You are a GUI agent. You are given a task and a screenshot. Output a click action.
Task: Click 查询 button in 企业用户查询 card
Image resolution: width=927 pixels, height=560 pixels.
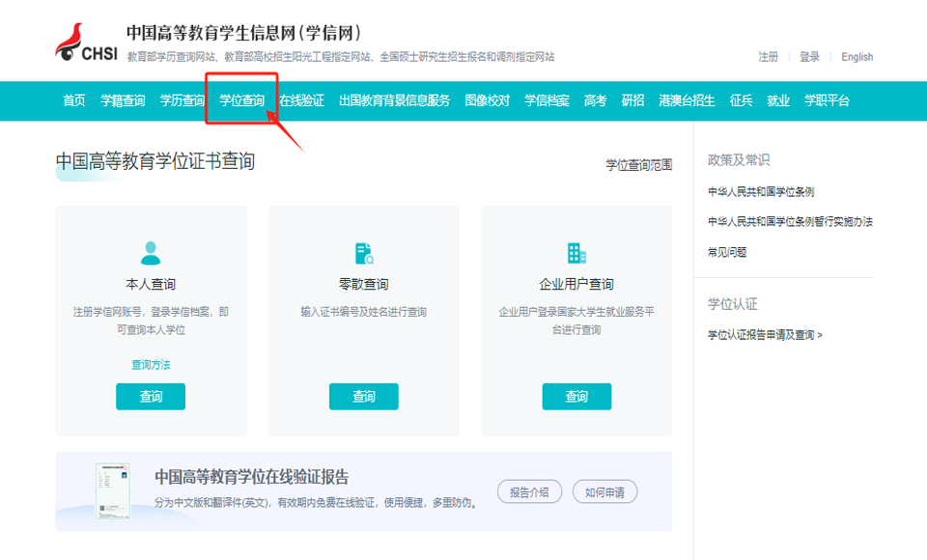click(x=576, y=396)
